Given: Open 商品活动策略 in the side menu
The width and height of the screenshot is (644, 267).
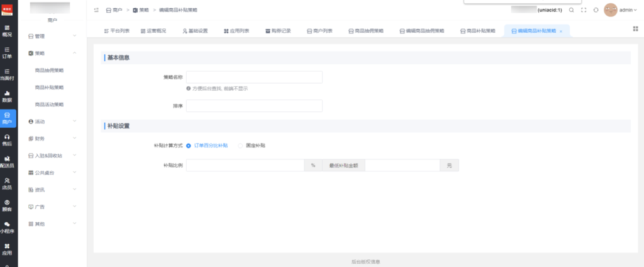Looking at the screenshot, I should click(49, 105).
